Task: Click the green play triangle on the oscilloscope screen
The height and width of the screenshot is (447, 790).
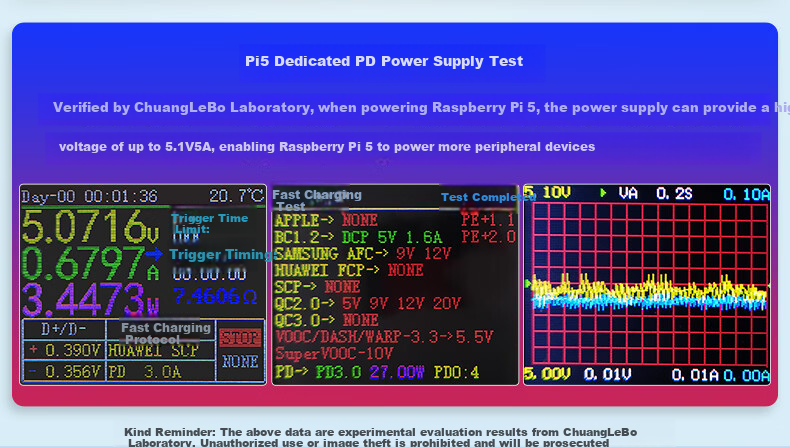Action: [x=603, y=193]
